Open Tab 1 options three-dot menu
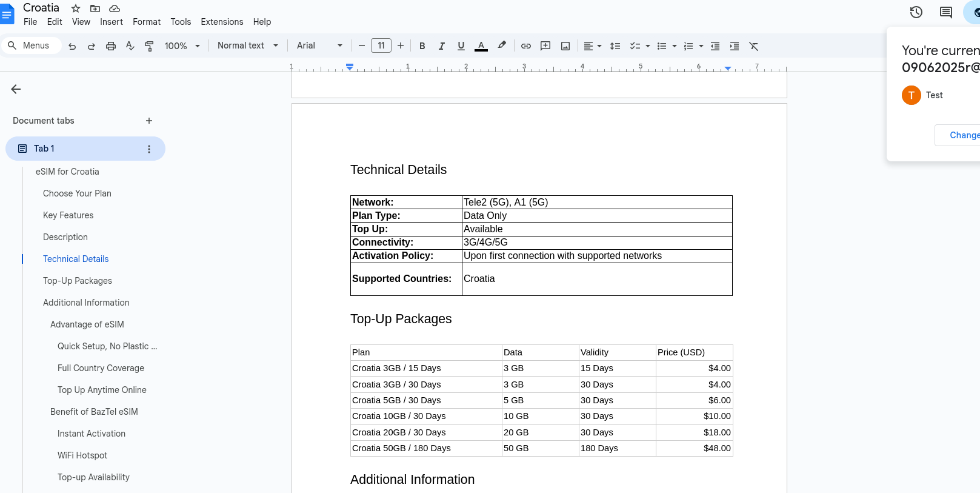The height and width of the screenshot is (493, 980). click(149, 149)
